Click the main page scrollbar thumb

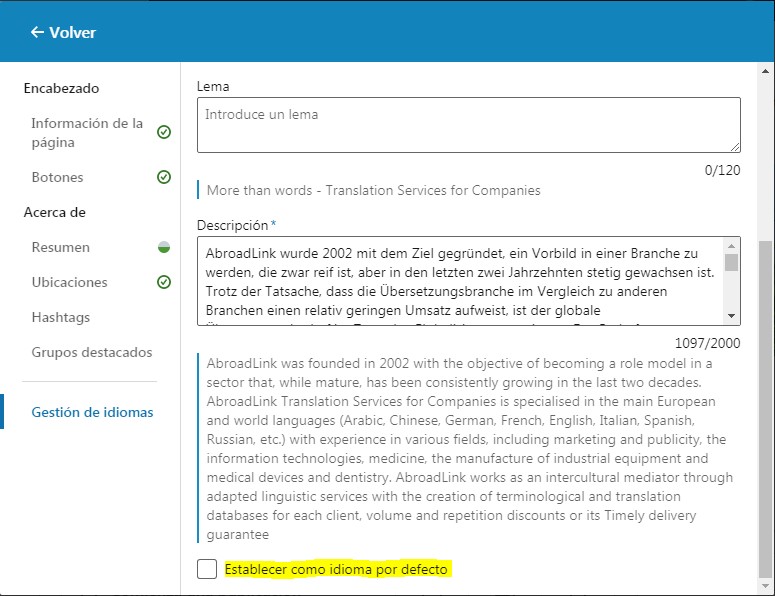tap(765, 409)
